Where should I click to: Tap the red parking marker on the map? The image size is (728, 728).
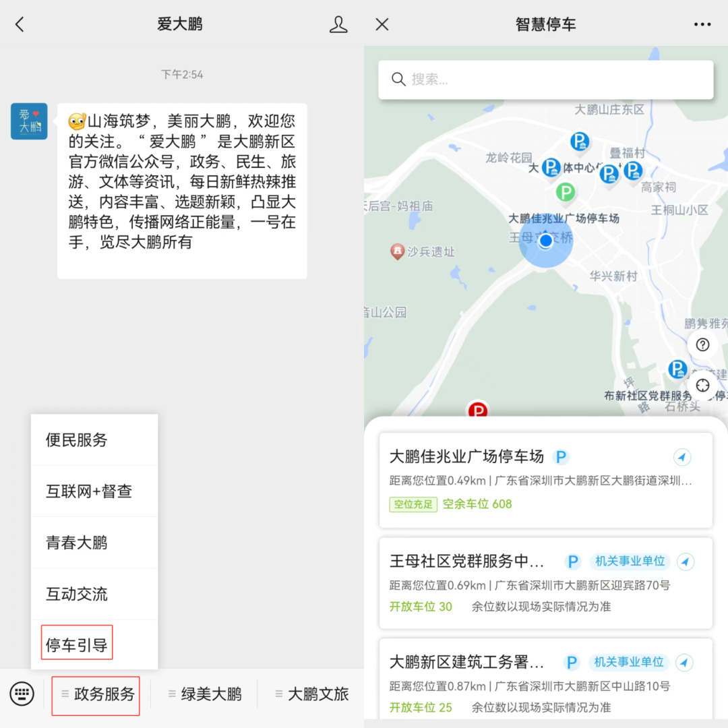coord(479,409)
